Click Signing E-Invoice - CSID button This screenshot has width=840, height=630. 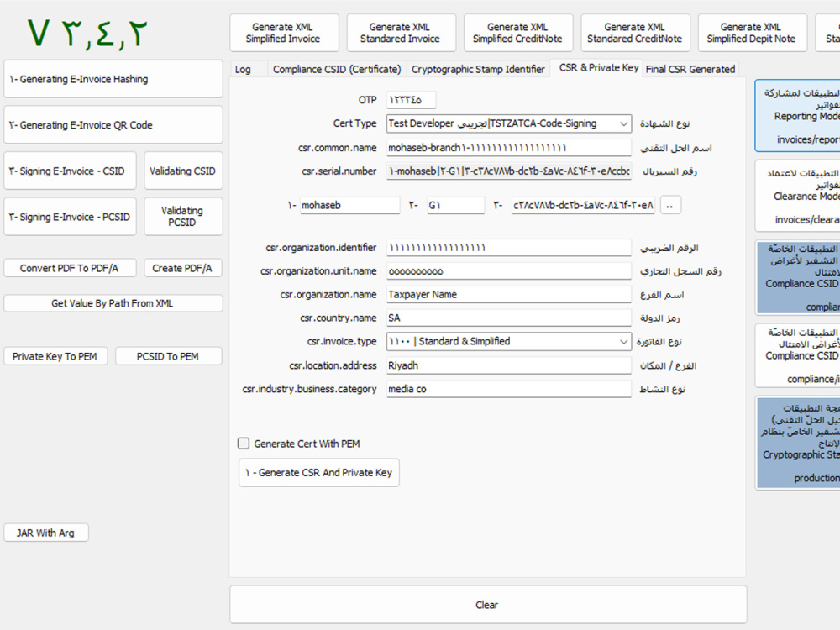click(71, 171)
